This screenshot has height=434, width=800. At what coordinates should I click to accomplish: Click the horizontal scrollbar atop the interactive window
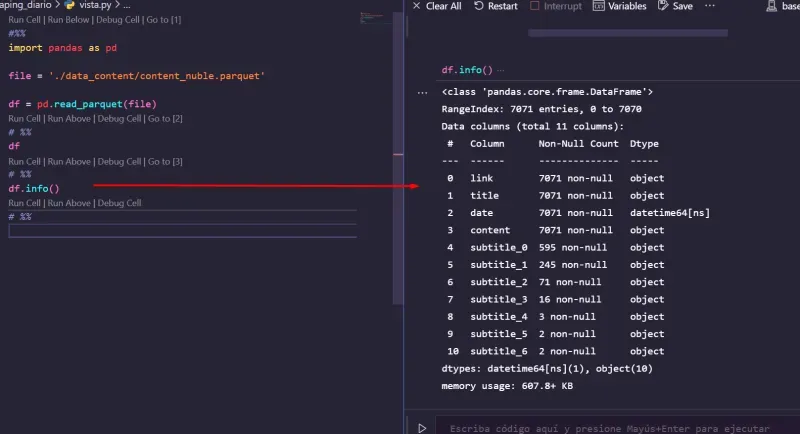(x=628, y=33)
